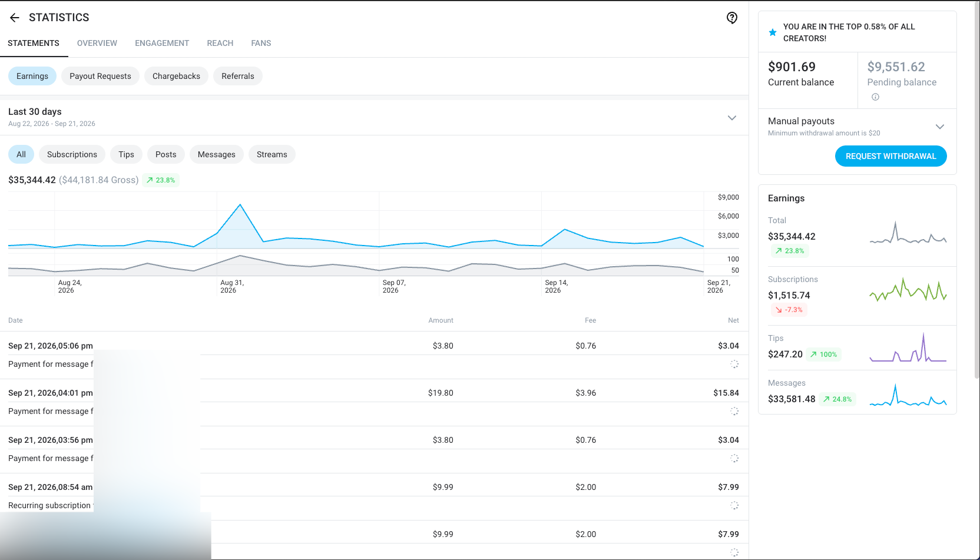980x560 pixels.
Task: Open the Pending balance info icon
Action: coord(875,97)
